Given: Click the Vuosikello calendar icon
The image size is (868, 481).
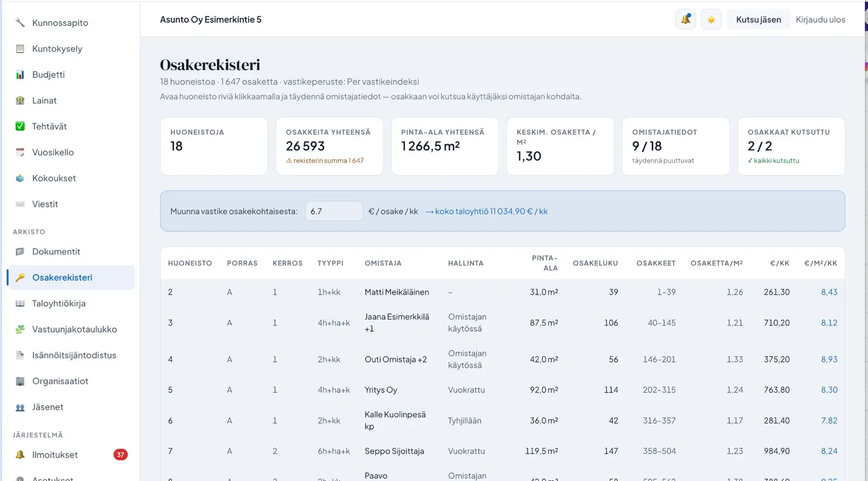Looking at the screenshot, I should (x=20, y=153).
